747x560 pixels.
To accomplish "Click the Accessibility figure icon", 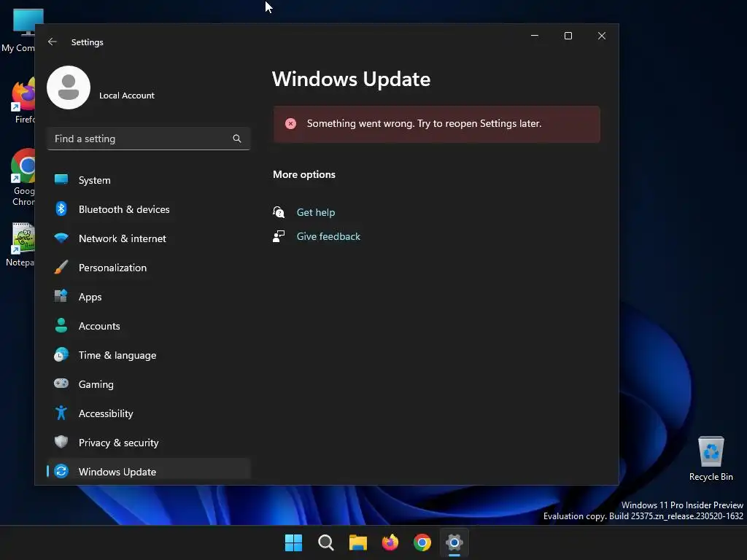I will [x=61, y=413].
